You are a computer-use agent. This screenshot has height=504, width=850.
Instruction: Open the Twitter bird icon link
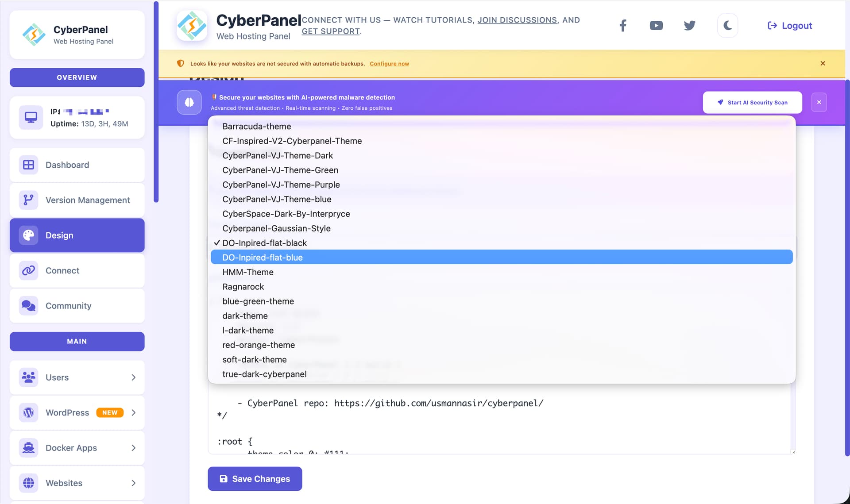point(689,26)
